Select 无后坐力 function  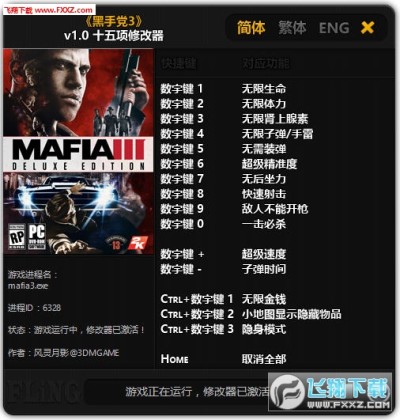tap(264, 179)
